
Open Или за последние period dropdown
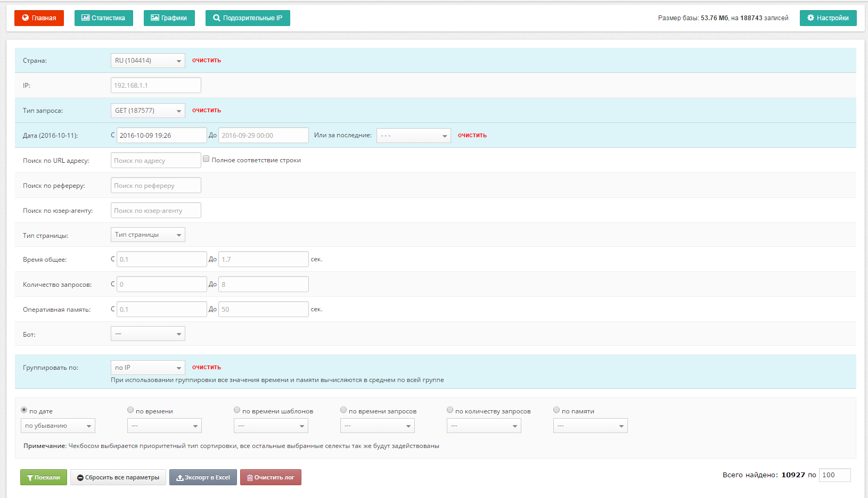(x=414, y=136)
